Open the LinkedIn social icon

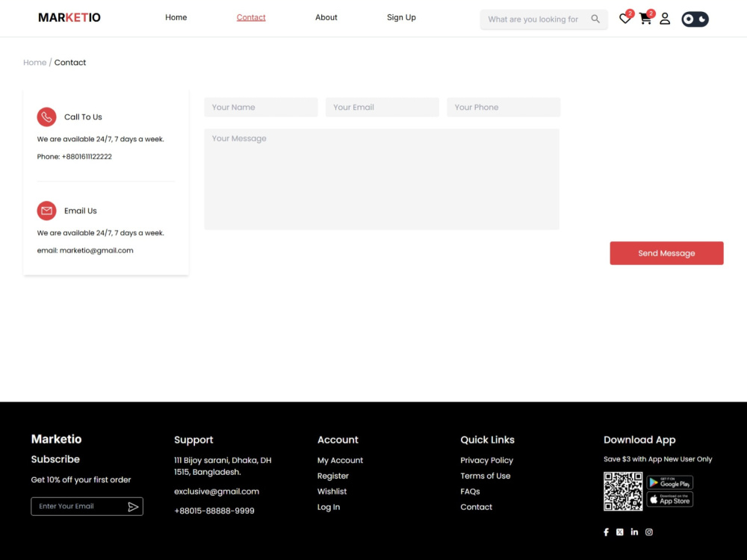coord(634,532)
